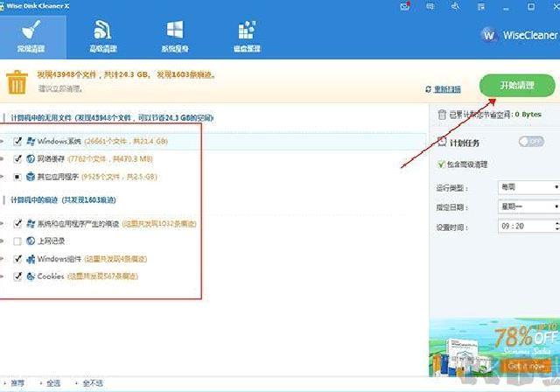Click the puzzle icon on Windows组件 row

click(x=31, y=259)
